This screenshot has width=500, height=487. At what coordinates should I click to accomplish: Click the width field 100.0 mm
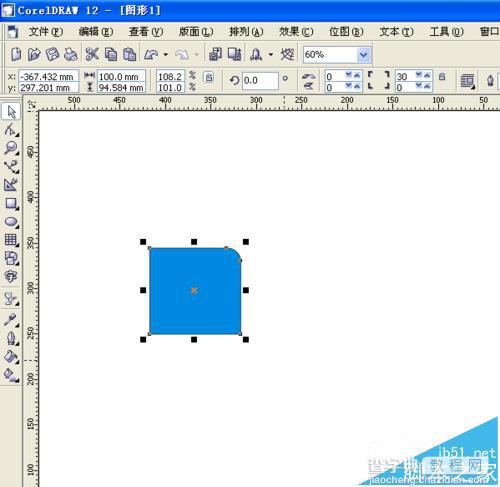pos(121,76)
